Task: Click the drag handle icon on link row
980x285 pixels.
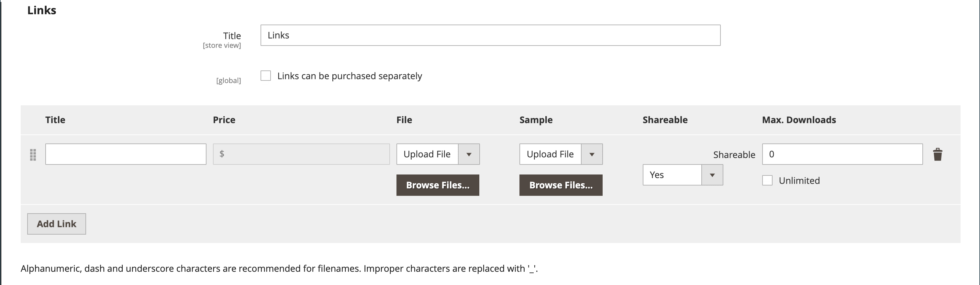Action: pos(33,155)
